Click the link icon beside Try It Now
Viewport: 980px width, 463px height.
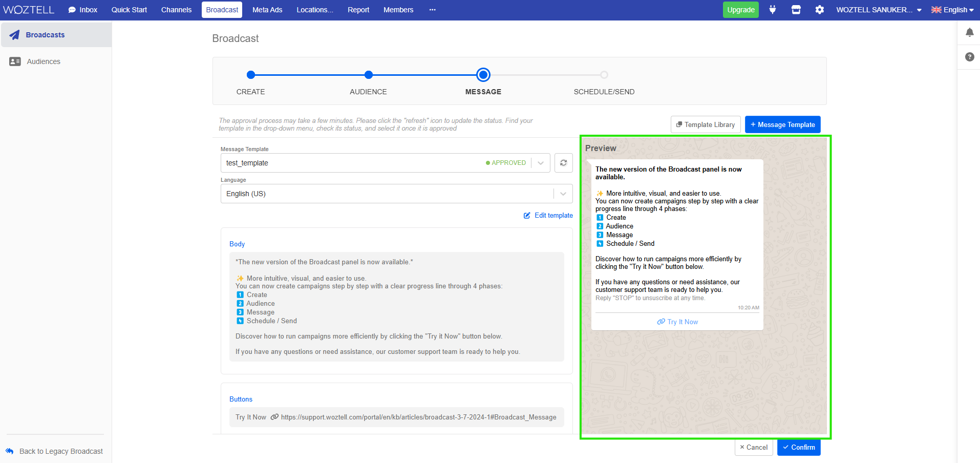coord(274,417)
